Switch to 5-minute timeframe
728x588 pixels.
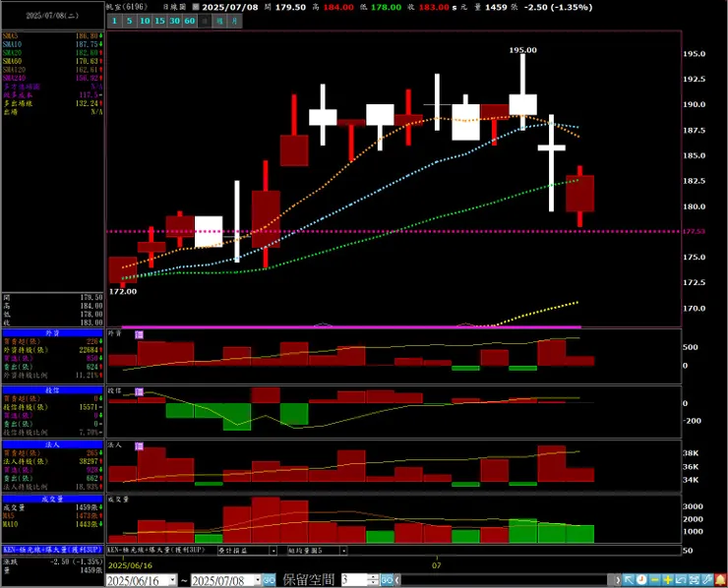[x=130, y=21]
